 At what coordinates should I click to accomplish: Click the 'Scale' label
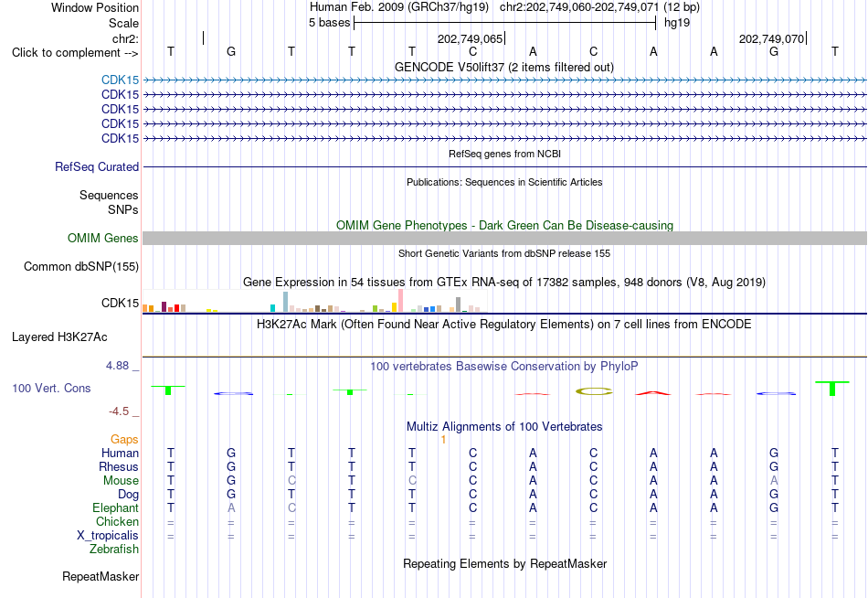pyautogui.click(x=123, y=23)
